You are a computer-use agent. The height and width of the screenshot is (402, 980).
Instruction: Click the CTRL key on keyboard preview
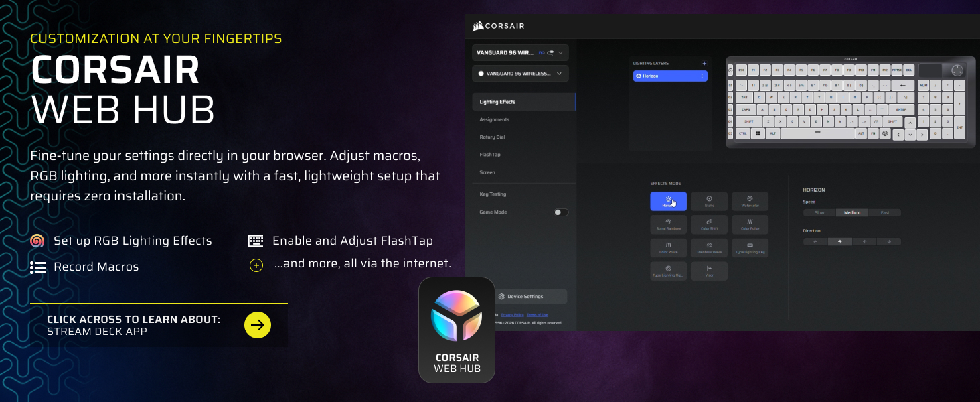(743, 133)
